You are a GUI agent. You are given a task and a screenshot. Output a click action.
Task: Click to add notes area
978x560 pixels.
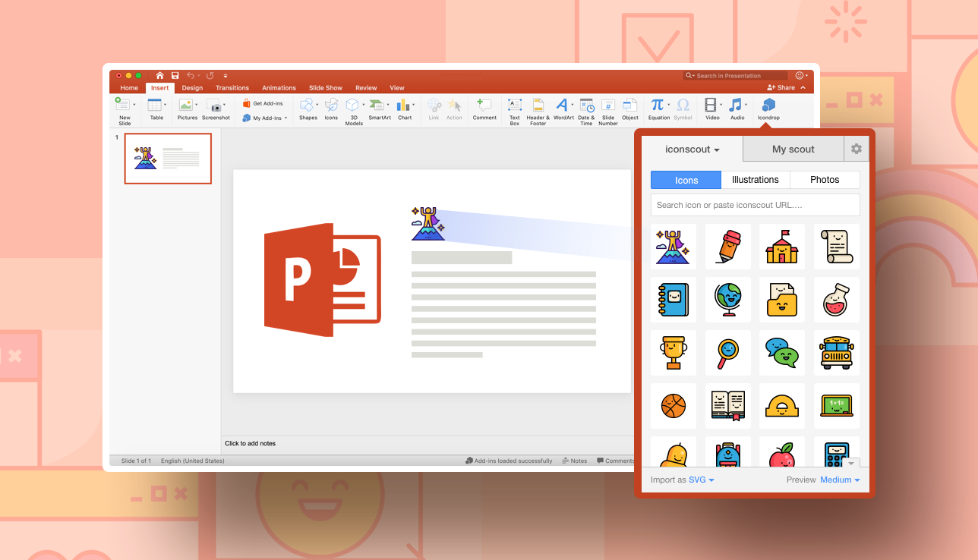(428, 443)
